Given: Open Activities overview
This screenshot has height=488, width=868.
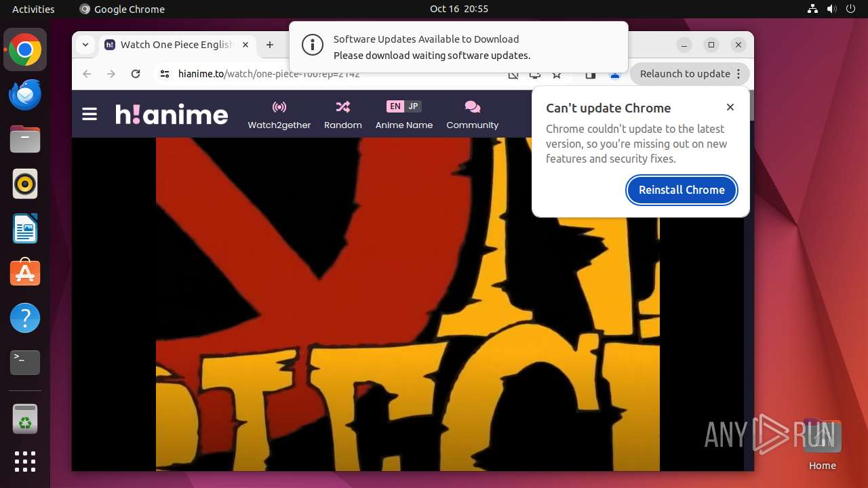Looking at the screenshot, I should 33,9.
